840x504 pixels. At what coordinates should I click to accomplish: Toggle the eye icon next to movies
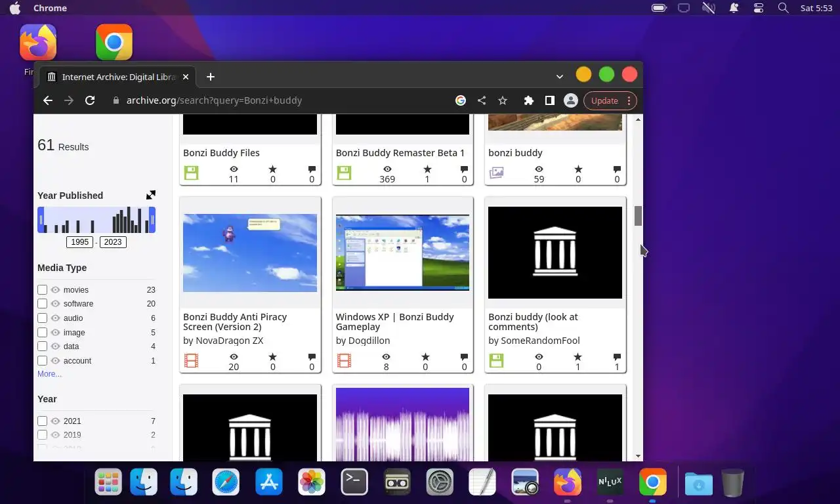56,289
